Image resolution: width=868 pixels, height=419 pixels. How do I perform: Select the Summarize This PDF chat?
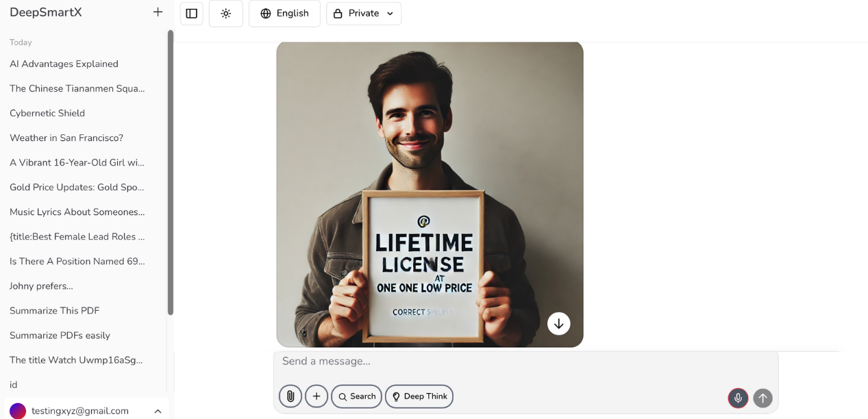(x=55, y=311)
